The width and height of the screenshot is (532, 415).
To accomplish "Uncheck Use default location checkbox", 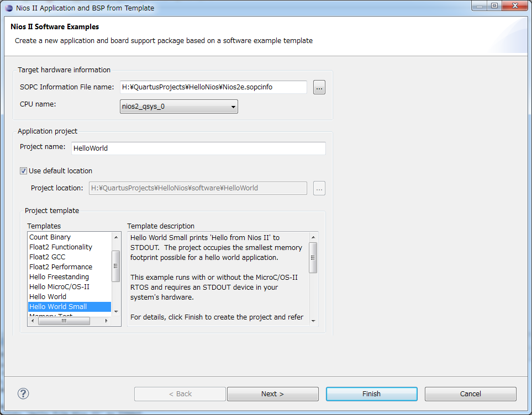I will coord(23,171).
